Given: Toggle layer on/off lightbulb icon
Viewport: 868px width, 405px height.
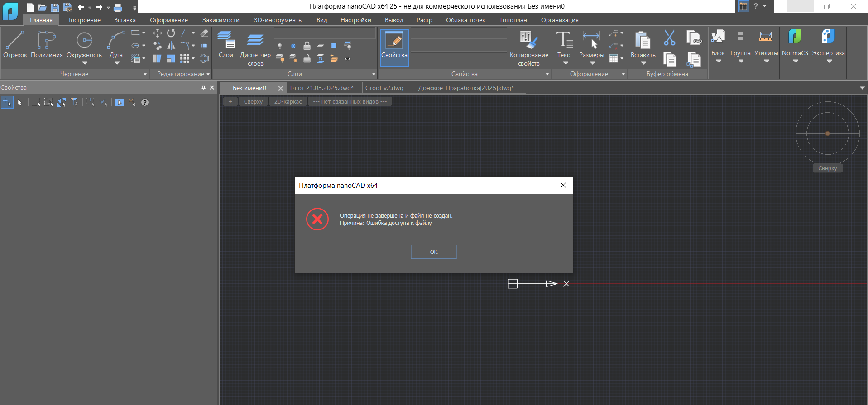Looking at the screenshot, I should coord(280,46).
